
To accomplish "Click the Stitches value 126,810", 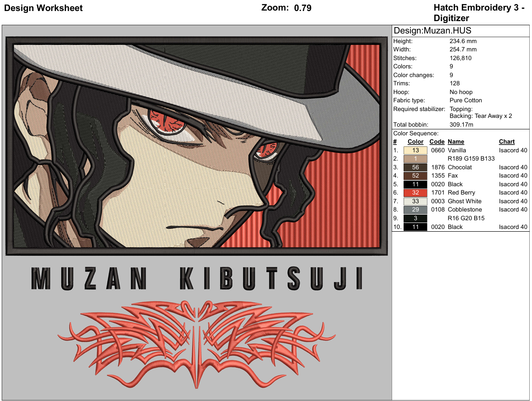I will pos(460,58).
